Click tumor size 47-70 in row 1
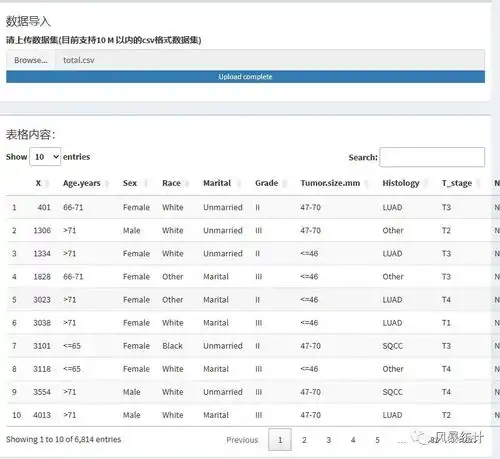 (310, 207)
